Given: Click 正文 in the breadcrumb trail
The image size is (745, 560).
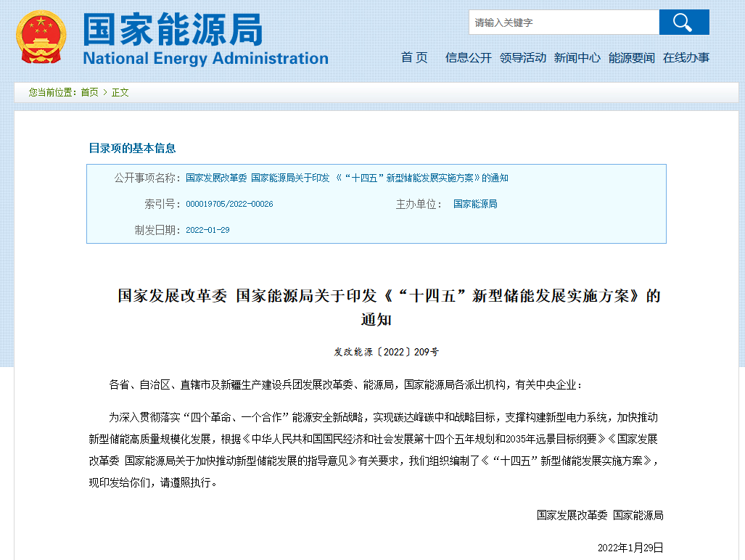Looking at the screenshot, I should (x=120, y=92).
